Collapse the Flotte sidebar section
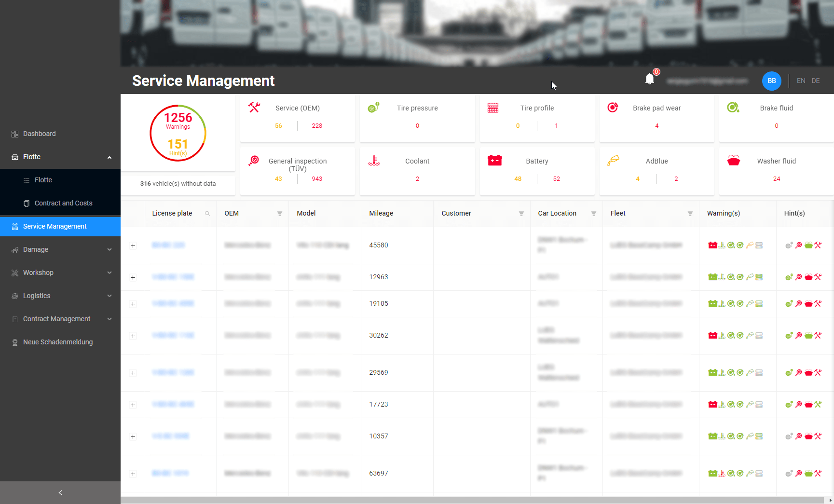 pyautogui.click(x=109, y=157)
